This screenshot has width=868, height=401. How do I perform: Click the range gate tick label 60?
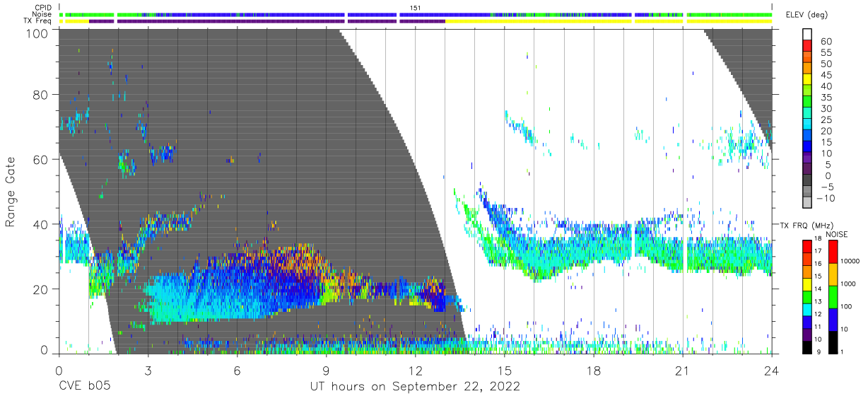(40, 159)
